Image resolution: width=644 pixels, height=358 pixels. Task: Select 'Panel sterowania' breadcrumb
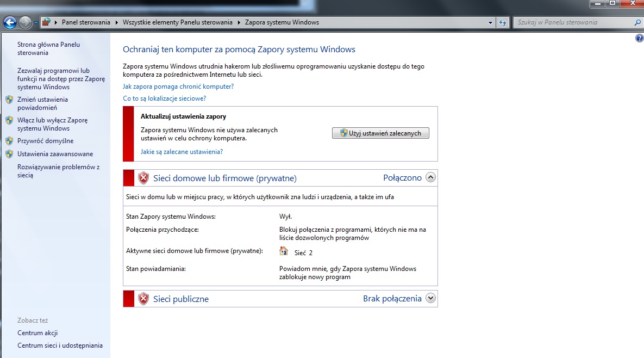(86, 22)
